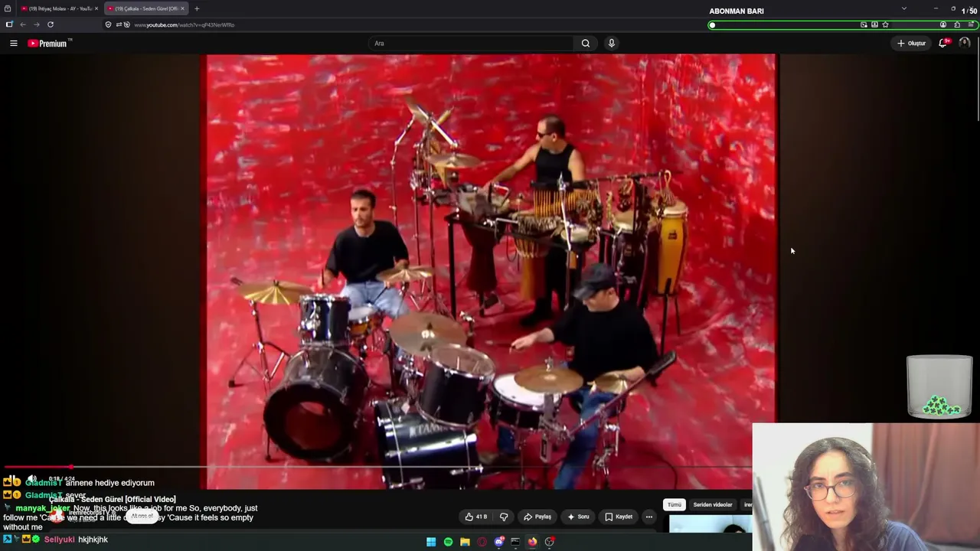Image resolution: width=980 pixels, height=551 pixels.
Task: Open the YouTube hamburger guide menu
Action: 13,44
